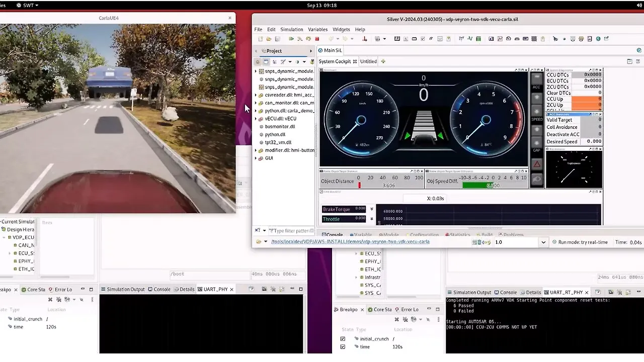Viewport: 644px width, 362px height.
Task: Expand the BrakeTorque signal chevron
Action: (372, 209)
